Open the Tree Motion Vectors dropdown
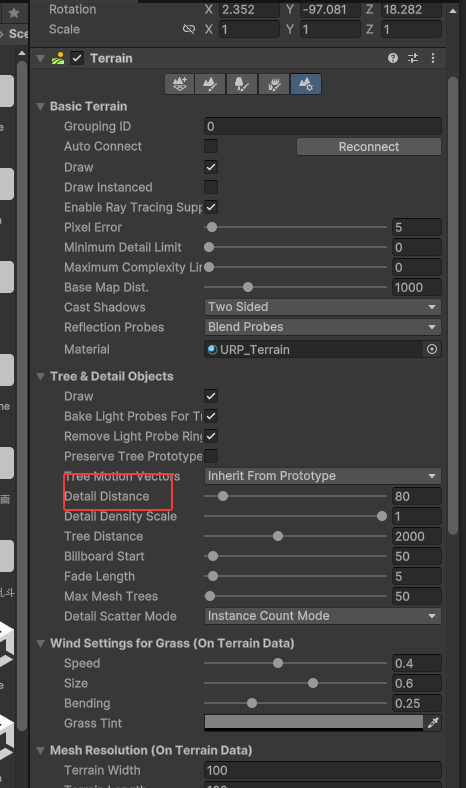The height and width of the screenshot is (788, 466). 323,476
